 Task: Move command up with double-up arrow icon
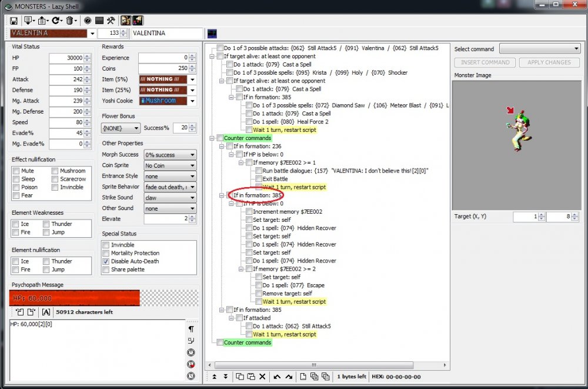tap(215, 377)
